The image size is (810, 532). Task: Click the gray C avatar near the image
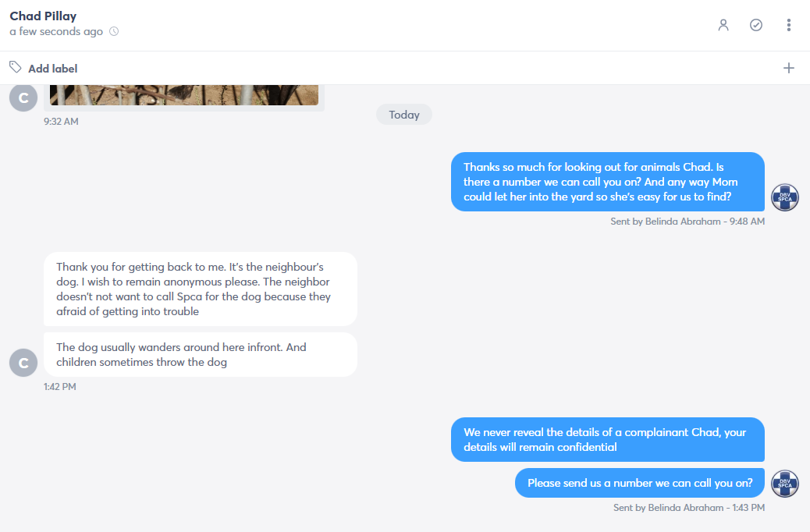click(x=23, y=98)
